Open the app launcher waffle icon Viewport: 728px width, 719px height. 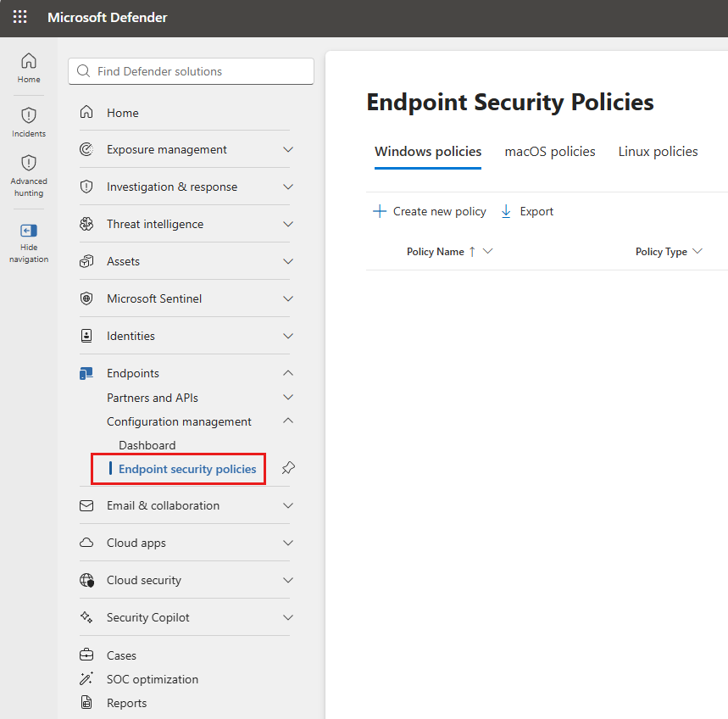point(20,17)
